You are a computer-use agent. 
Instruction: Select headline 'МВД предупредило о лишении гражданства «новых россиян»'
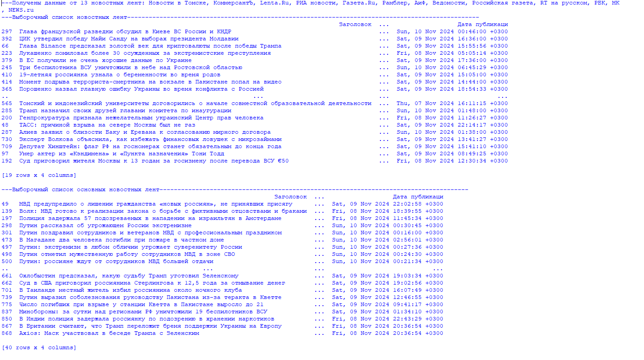click(156, 204)
